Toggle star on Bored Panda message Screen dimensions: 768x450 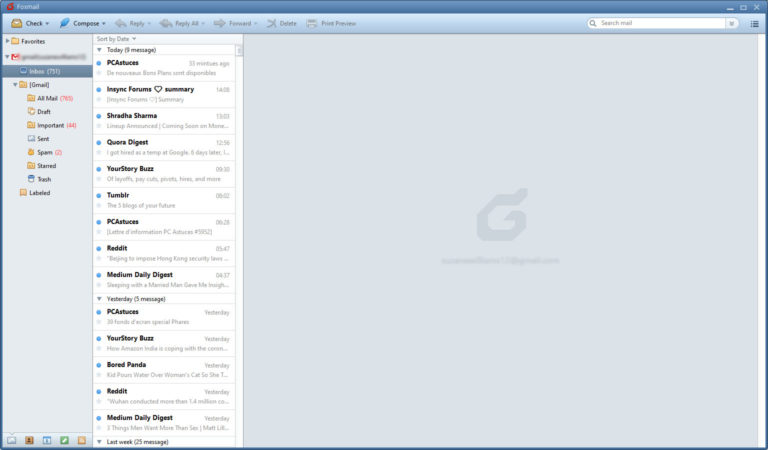click(99, 375)
